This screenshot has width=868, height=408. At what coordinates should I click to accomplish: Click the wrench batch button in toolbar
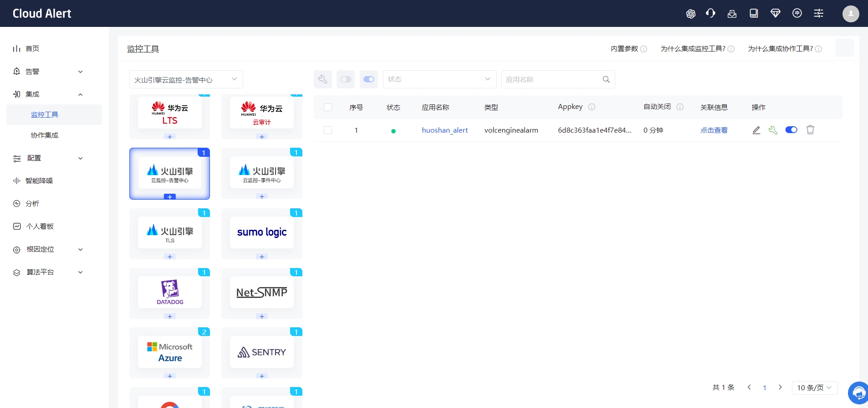pyautogui.click(x=323, y=79)
